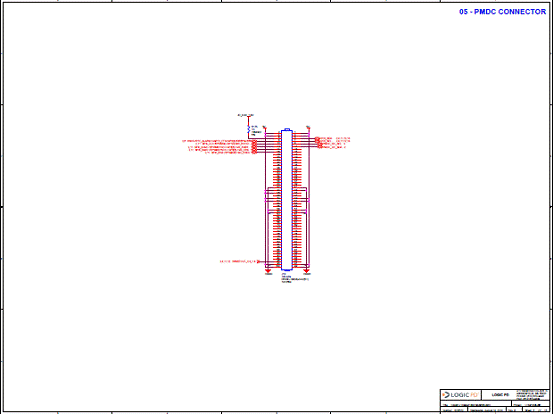
Task: Click the left ground symbol below connector
Action: (x=268, y=270)
